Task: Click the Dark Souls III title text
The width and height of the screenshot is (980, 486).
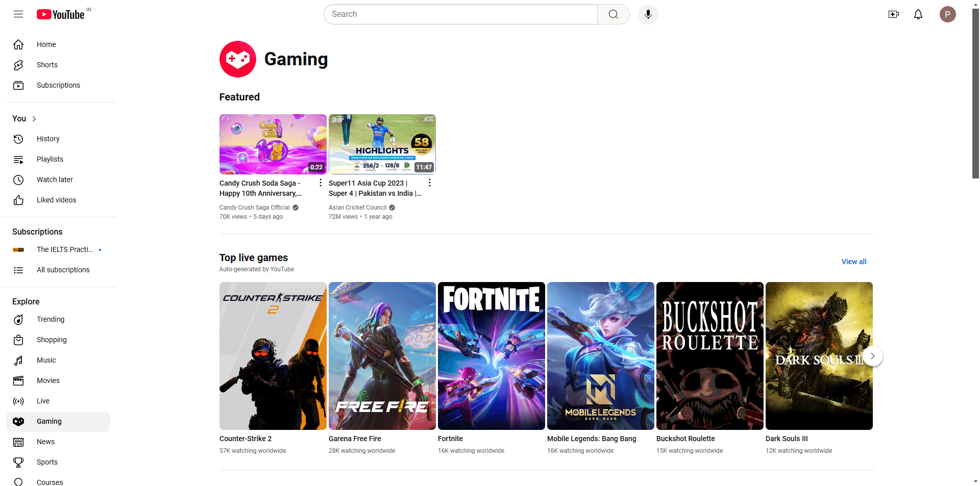Action: point(787,439)
